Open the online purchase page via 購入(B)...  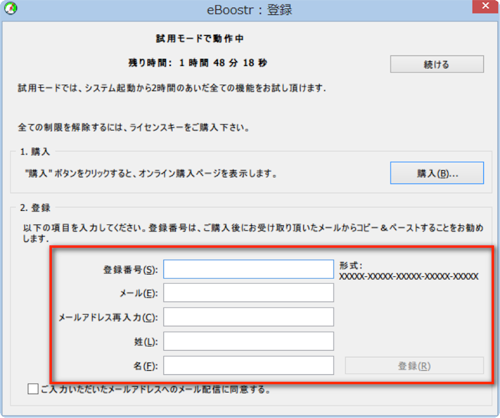[437, 173]
